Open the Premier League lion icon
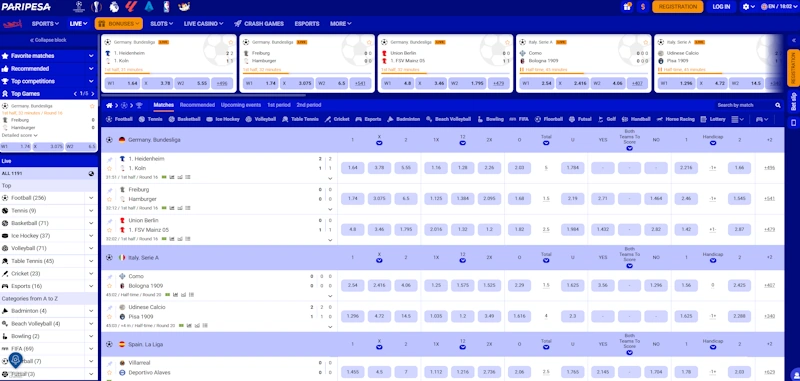The height and width of the screenshot is (381, 800). click(x=114, y=7)
